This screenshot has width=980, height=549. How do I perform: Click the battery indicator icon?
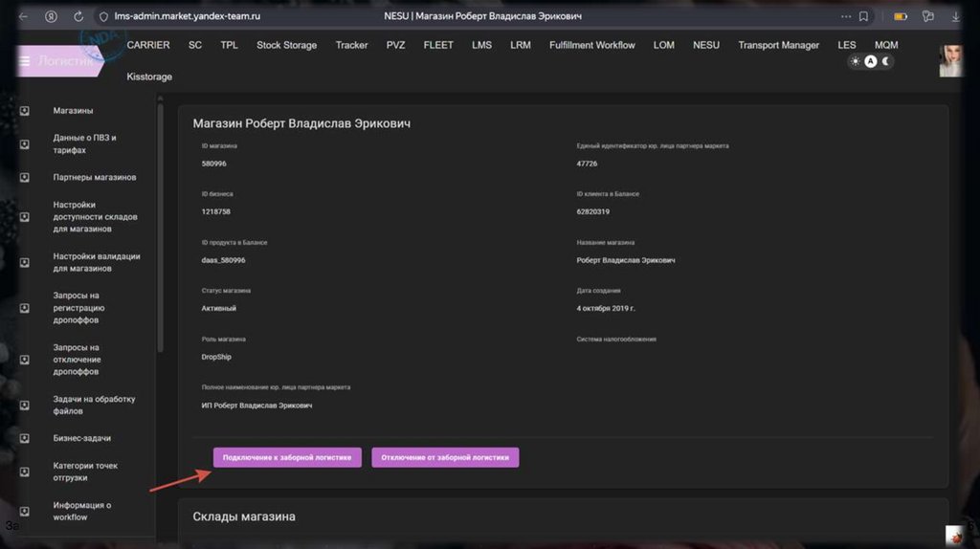[x=900, y=17]
